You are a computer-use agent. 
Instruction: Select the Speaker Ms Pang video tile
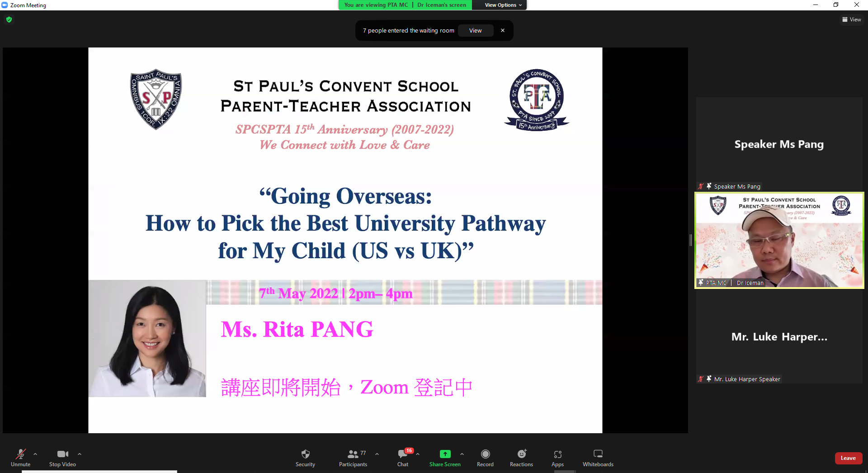point(779,144)
